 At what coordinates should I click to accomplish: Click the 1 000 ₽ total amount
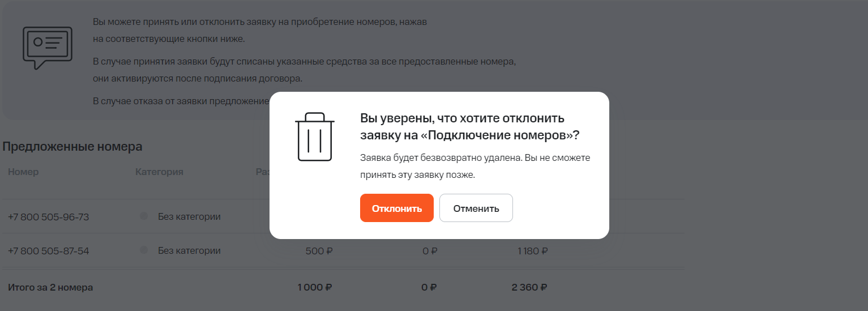click(x=315, y=287)
